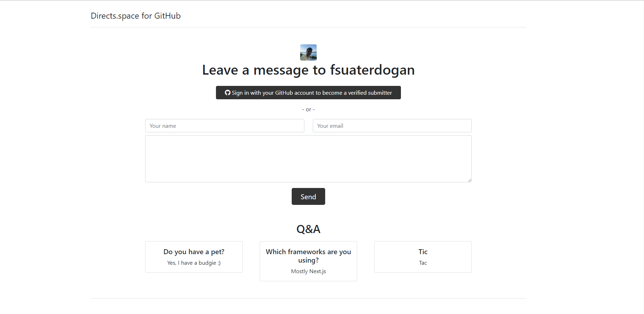This screenshot has width=644, height=314.
Task: Click the 'Leave a message to fsuaterdogan' heading
Action: pyautogui.click(x=308, y=70)
